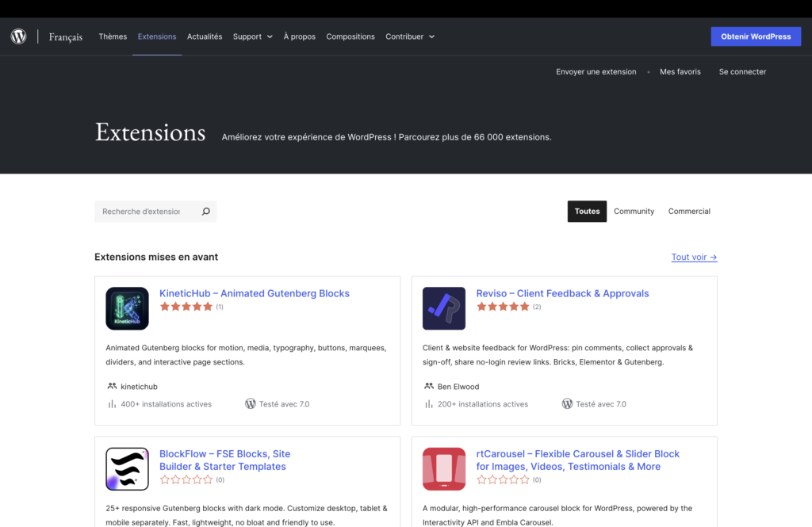
Task: Click the Tout voir link
Action: pyautogui.click(x=694, y=257)
